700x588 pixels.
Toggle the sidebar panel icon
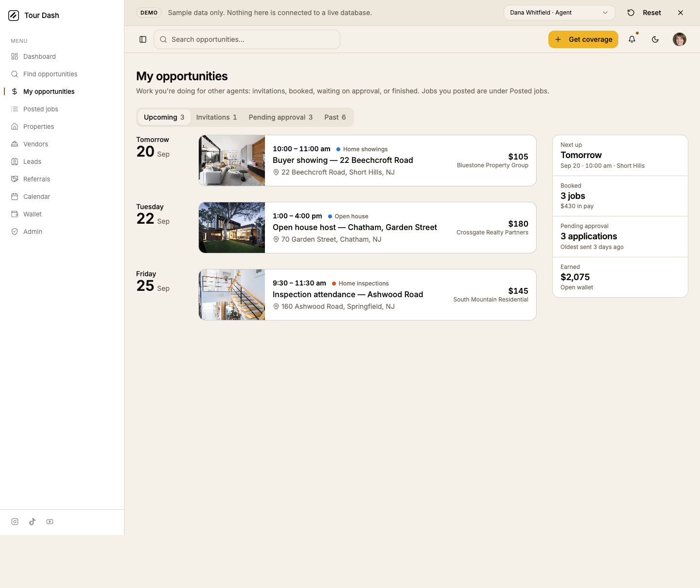143,39
